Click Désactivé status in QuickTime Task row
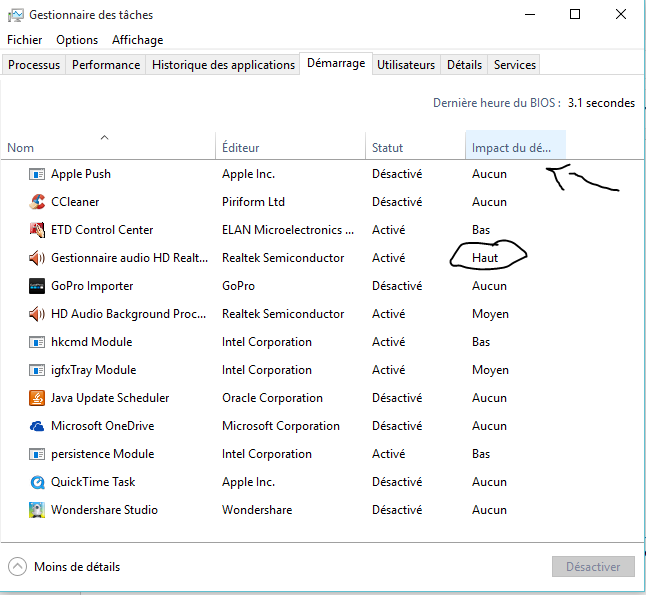The height and width of the screenshot is (595, 646). pyautogui.click(x=397, y=482)
